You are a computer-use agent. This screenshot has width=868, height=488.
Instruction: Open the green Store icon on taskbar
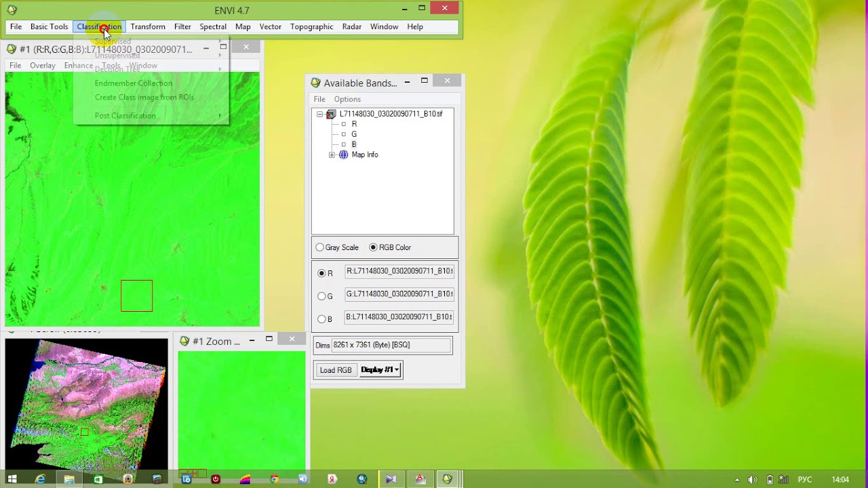(x=98, y=479)
